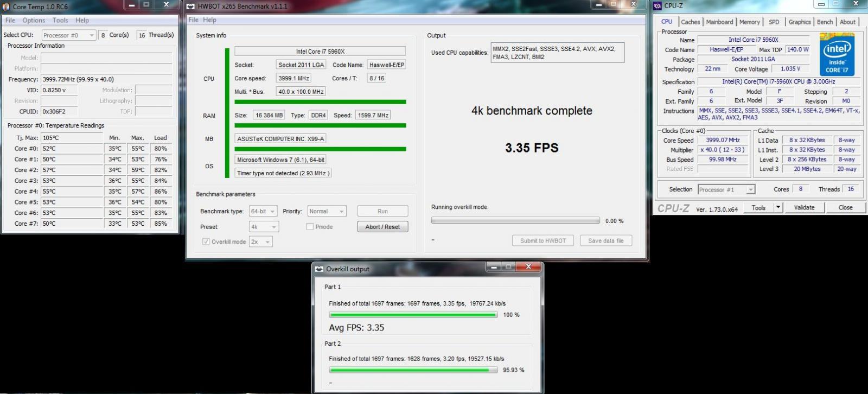Open the Tools menu in Core Temp
This screenshot has height=394, width=868.
coord(60,20)
